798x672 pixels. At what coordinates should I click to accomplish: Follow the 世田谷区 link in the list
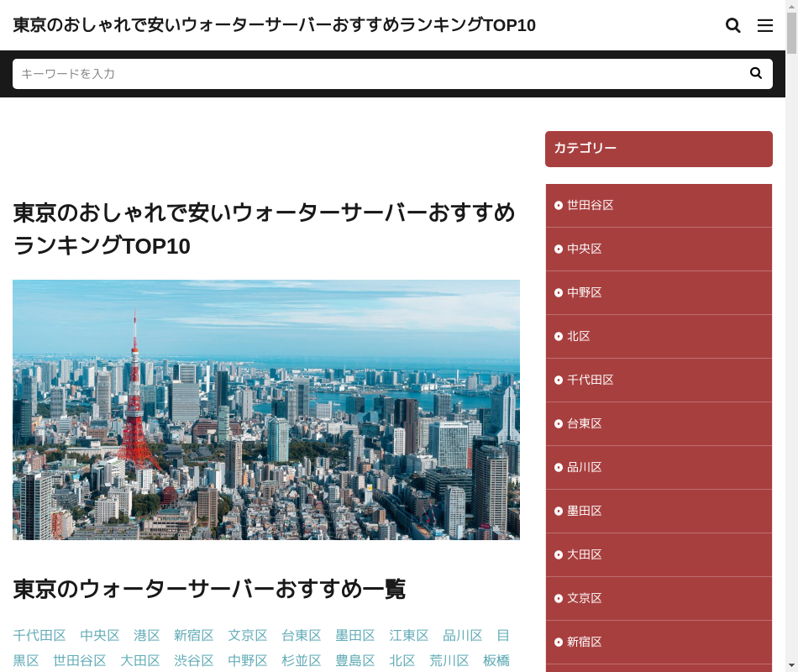coord(80,661)
